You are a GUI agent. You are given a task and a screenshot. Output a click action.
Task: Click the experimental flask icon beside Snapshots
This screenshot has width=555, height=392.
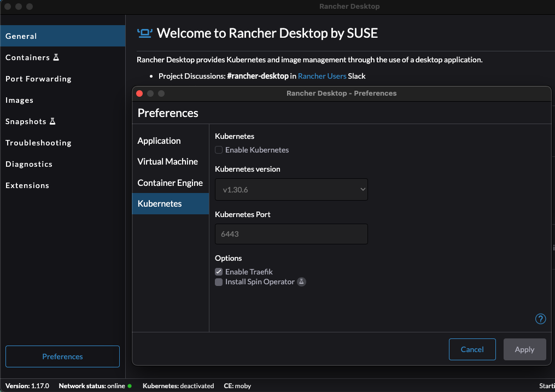tap(52, 121)
